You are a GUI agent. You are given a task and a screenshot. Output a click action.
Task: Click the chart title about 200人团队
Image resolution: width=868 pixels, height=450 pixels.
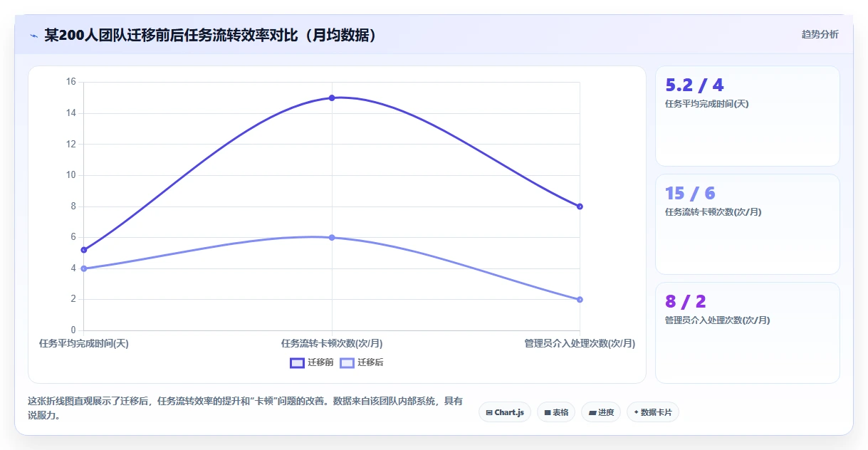pyautogui.click(x=210, y=36)
